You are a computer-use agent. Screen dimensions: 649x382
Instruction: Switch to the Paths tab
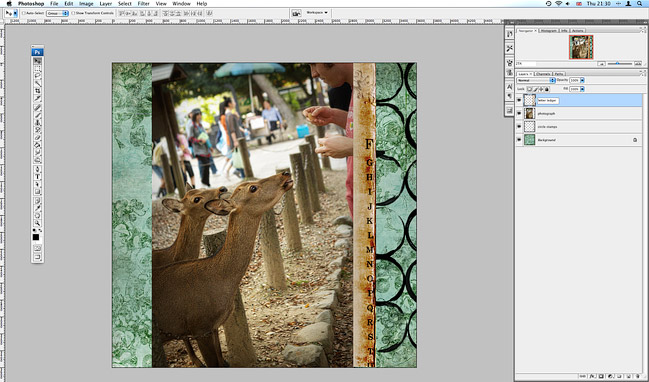pos(558,74)
